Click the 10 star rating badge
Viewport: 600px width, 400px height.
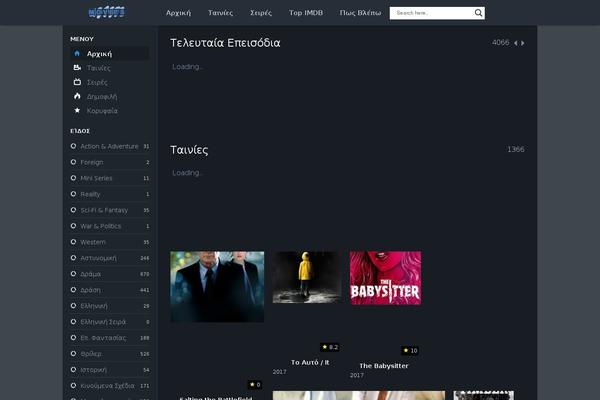coord(410,350)
